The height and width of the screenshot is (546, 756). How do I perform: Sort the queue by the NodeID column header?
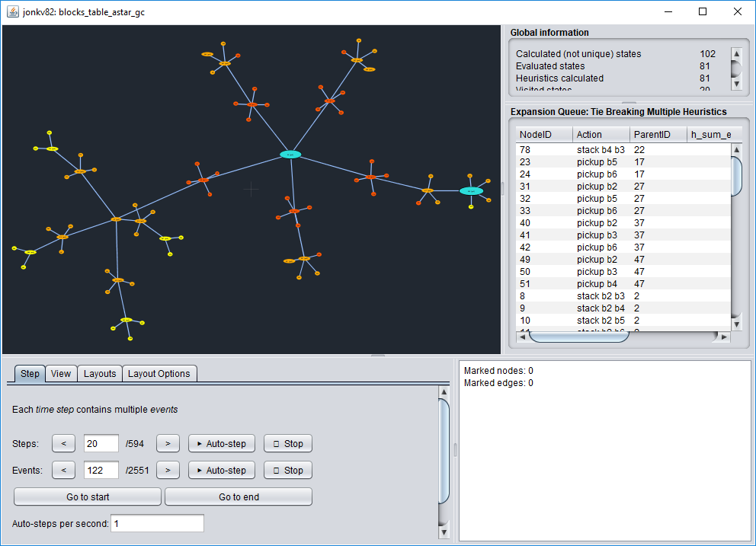point(544,135)
